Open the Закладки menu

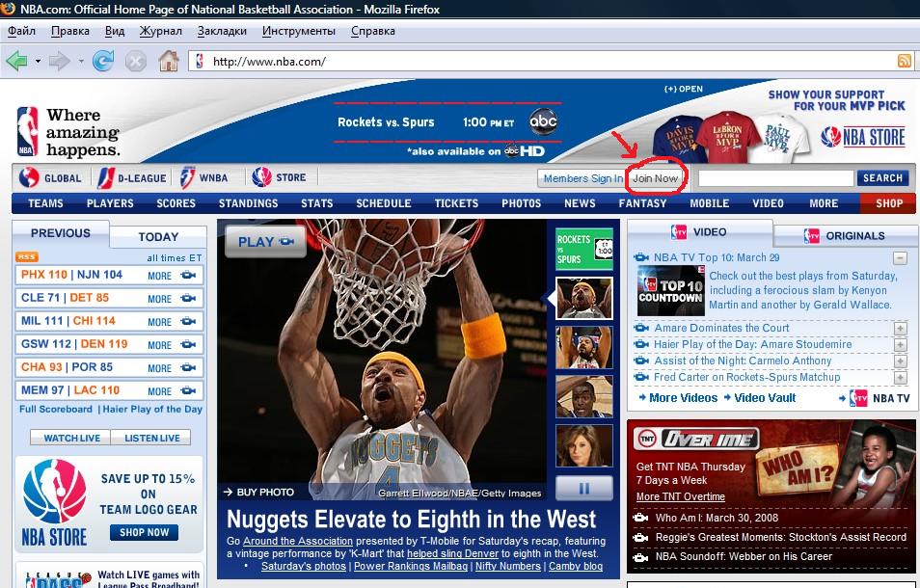(222, 31)
